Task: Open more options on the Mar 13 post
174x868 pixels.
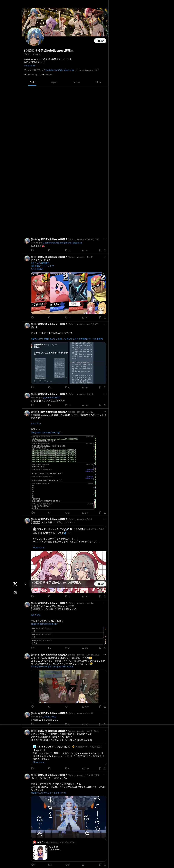Action: pos(105,411)
